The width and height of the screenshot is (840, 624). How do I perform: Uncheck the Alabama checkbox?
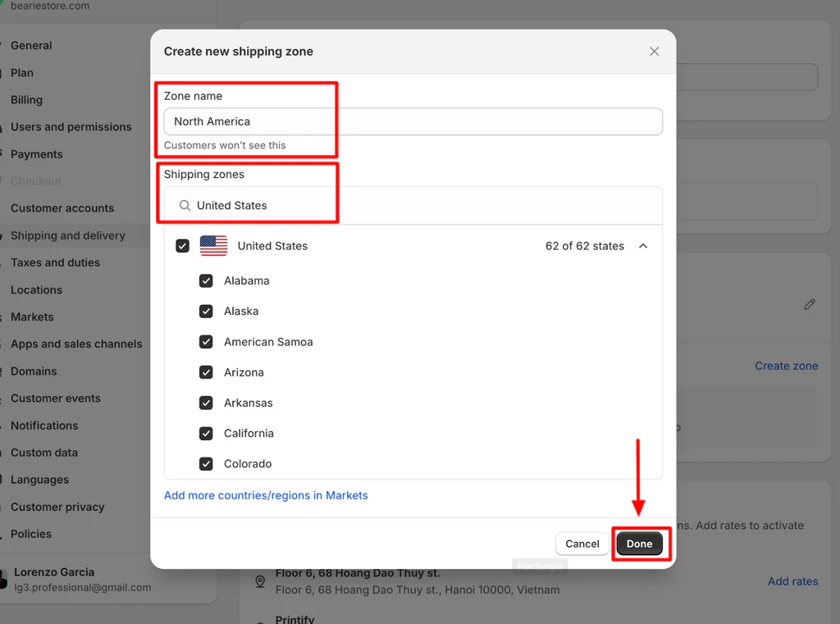206,280
